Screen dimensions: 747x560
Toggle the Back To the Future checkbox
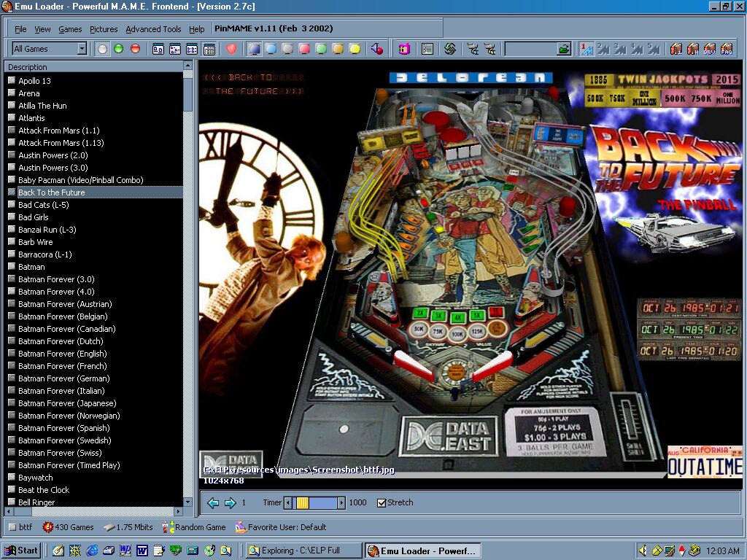[x=12, y=192]
